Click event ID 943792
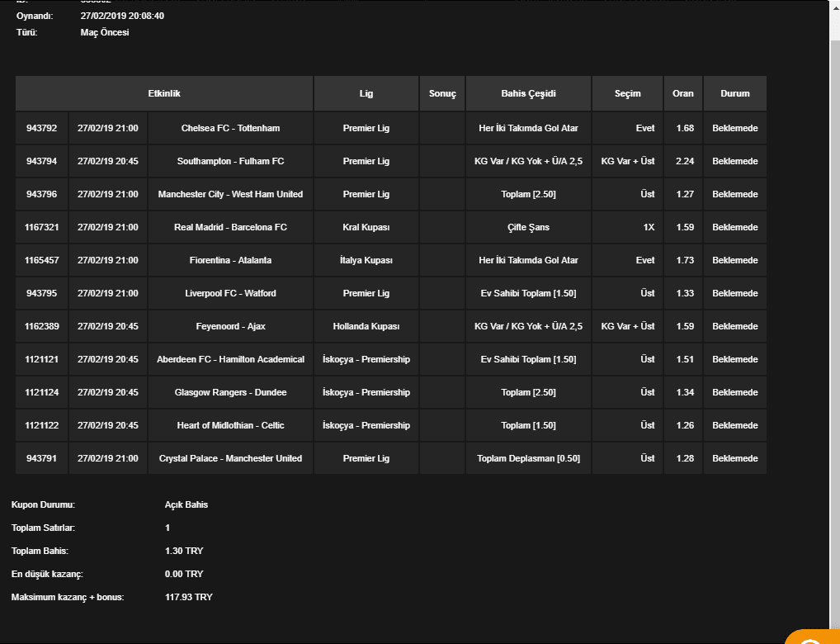The image size is (840, 644). (x=42, y=128)
